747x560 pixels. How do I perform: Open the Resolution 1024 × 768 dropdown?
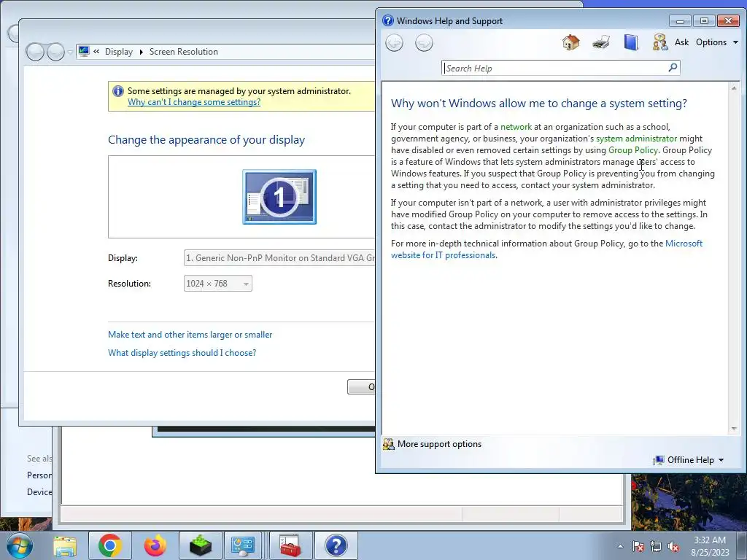tap(217, 284)
